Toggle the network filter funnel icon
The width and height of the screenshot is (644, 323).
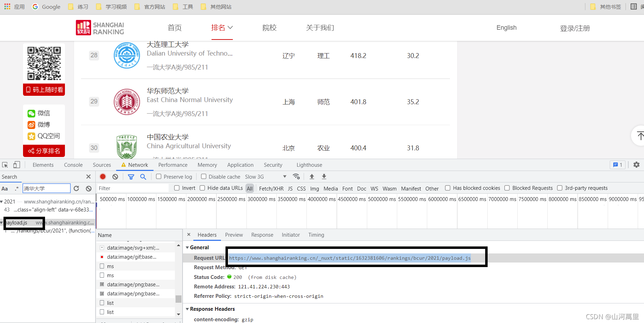(x=131, y=177)
